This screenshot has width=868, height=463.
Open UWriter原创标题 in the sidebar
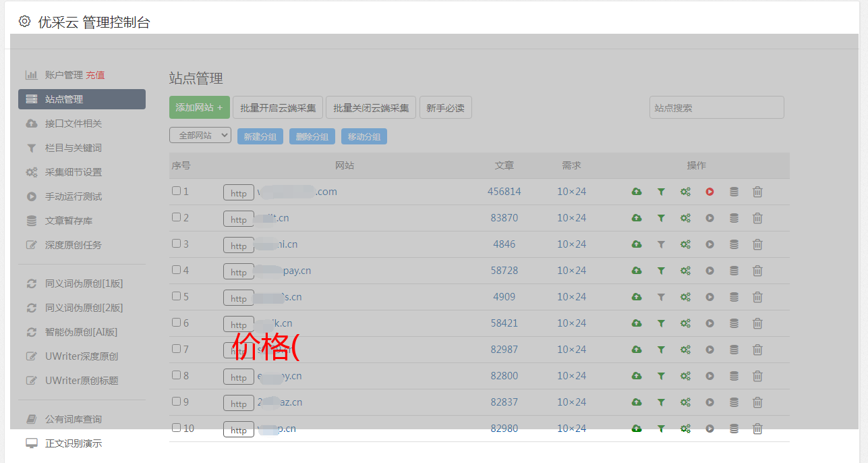pyautogui.click(x=82, y=381)
